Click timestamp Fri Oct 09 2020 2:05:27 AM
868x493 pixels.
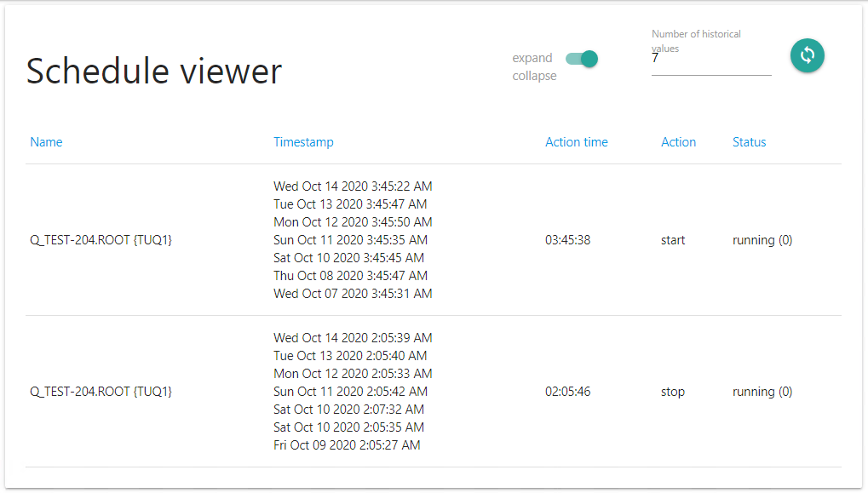(347, 445)
